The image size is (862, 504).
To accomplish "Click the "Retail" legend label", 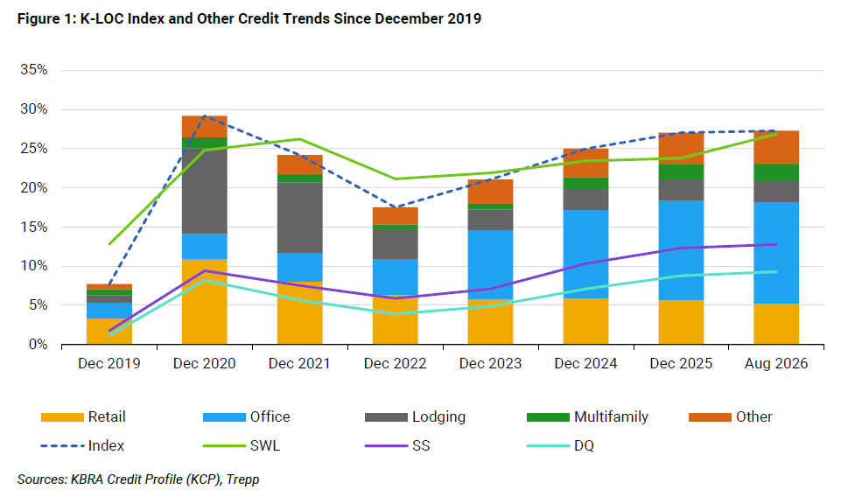I will click(107, 417).
